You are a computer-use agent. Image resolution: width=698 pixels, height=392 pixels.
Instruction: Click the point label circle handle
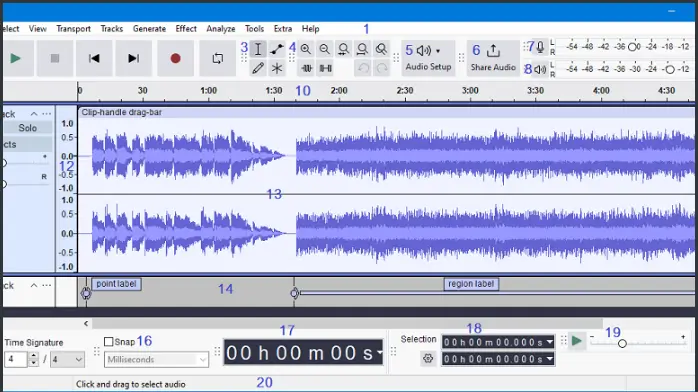86,293
